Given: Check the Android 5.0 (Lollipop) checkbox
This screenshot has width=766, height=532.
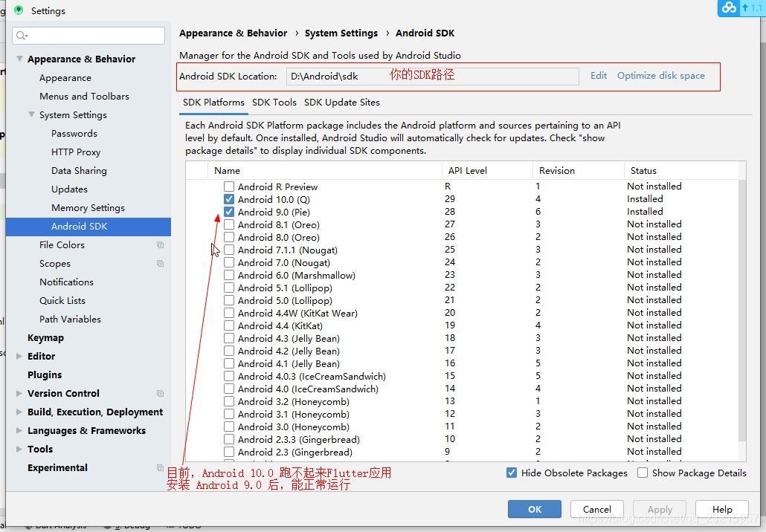Looking at the screenshot, I should point(228,301).
